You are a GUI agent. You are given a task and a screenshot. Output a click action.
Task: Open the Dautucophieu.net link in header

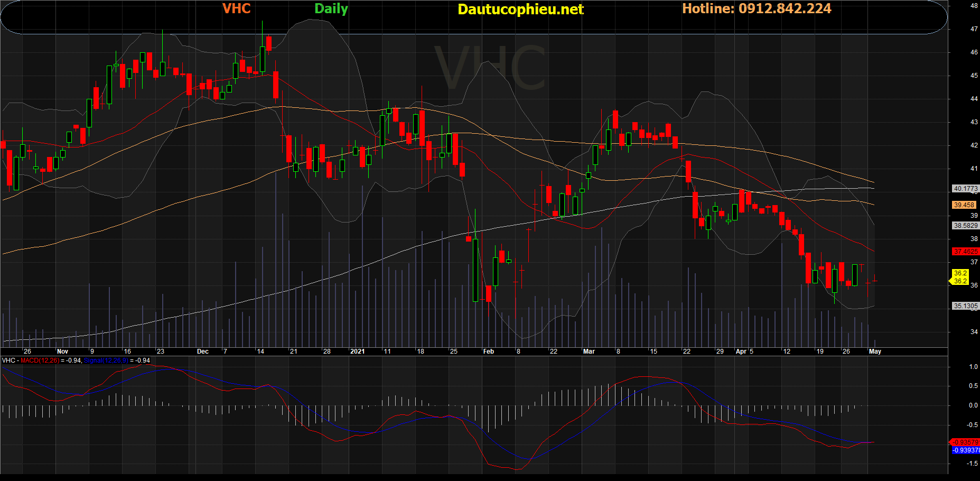520,10
